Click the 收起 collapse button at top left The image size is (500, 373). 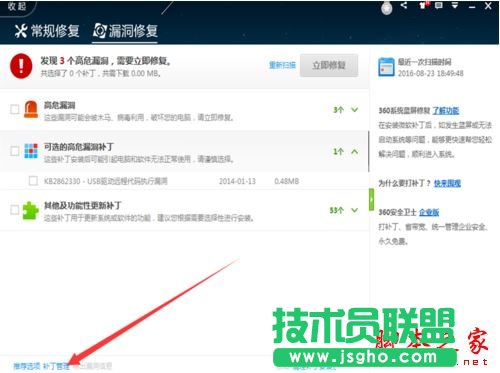point(17,6)
